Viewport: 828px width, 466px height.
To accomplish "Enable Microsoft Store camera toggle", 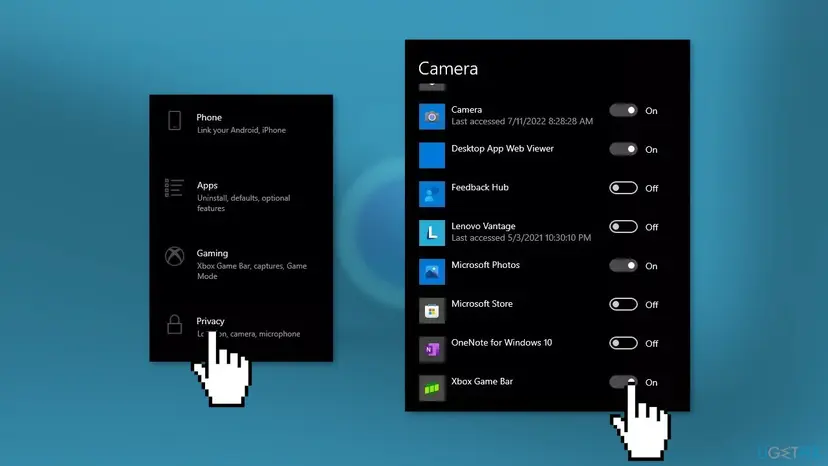I will tap(623, 304).
